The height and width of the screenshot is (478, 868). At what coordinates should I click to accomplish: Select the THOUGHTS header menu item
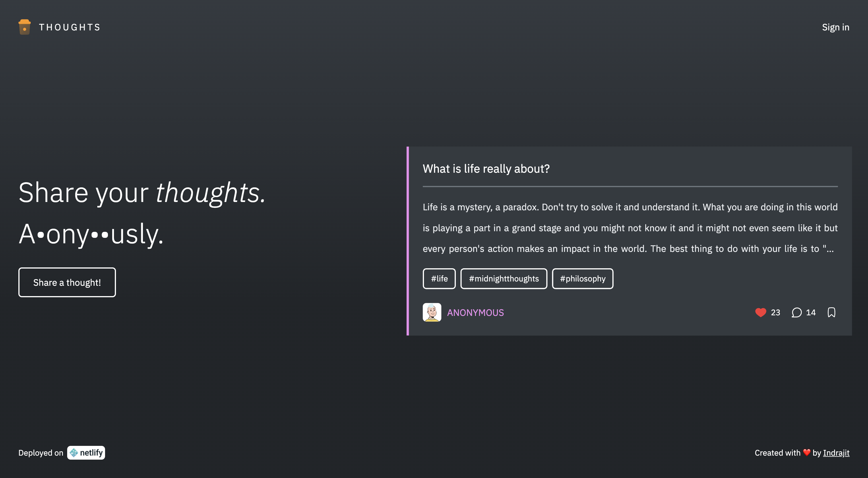(x=69, y=27)
